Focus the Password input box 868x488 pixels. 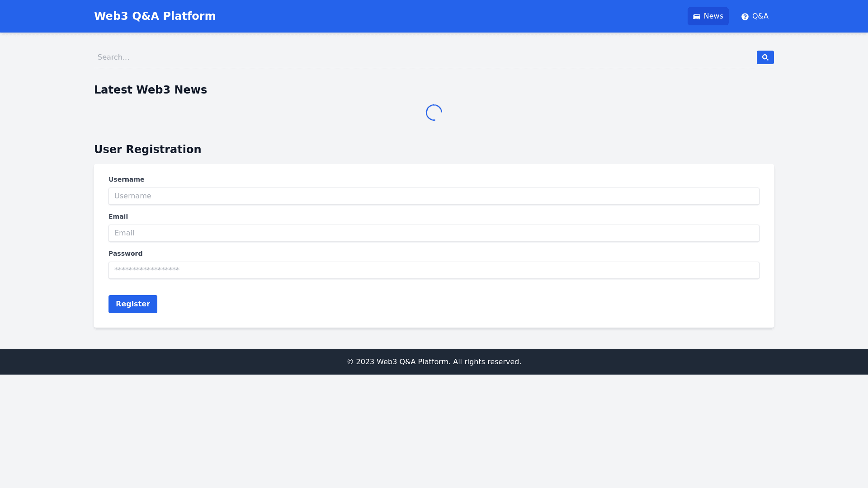coord(434,270)
